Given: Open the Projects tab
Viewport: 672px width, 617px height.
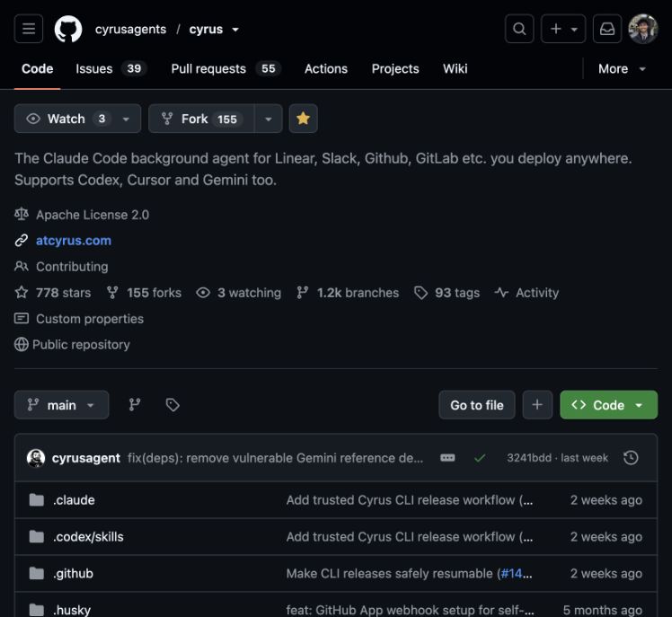Looking at the screenshot, I should pos(395,68).
